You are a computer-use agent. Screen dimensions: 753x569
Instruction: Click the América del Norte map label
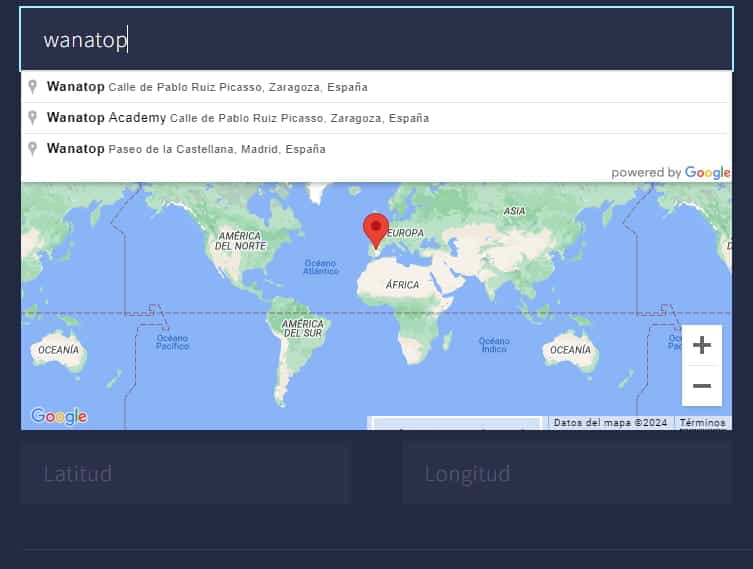240,240
